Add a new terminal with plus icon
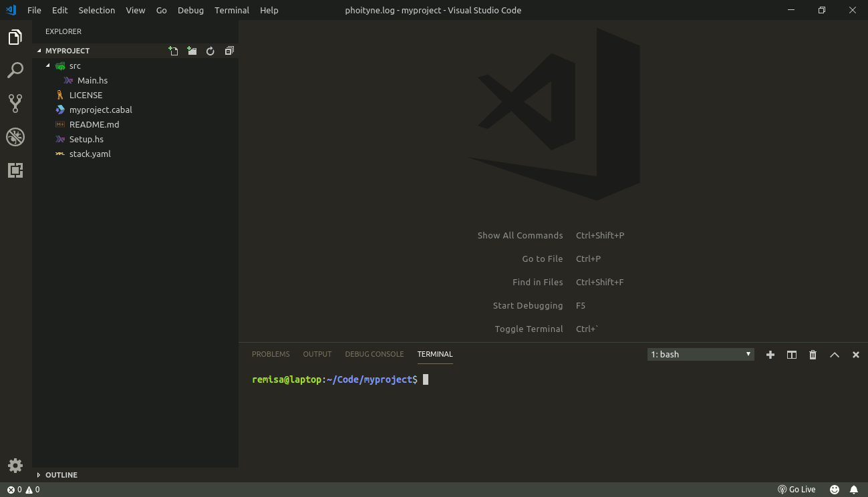Viewport: 868px width, 497px height. click(x=770, y=354)
